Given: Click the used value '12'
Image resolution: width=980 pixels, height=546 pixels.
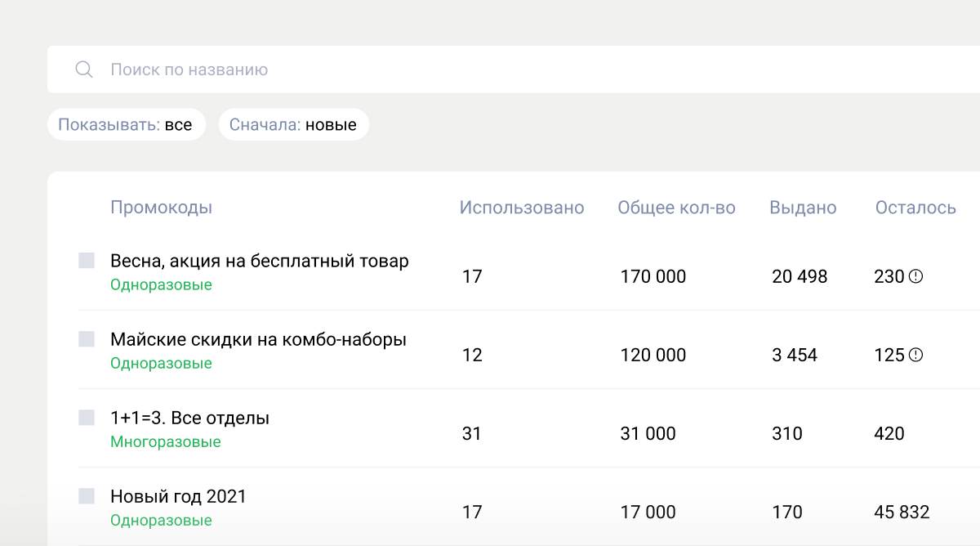Looking at the screenshot, I should [472, 355].
